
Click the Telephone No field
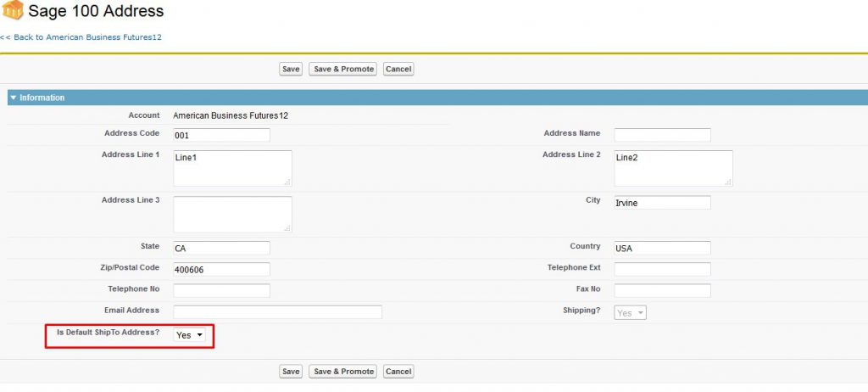pyautogui.click(x=221, y=290)
